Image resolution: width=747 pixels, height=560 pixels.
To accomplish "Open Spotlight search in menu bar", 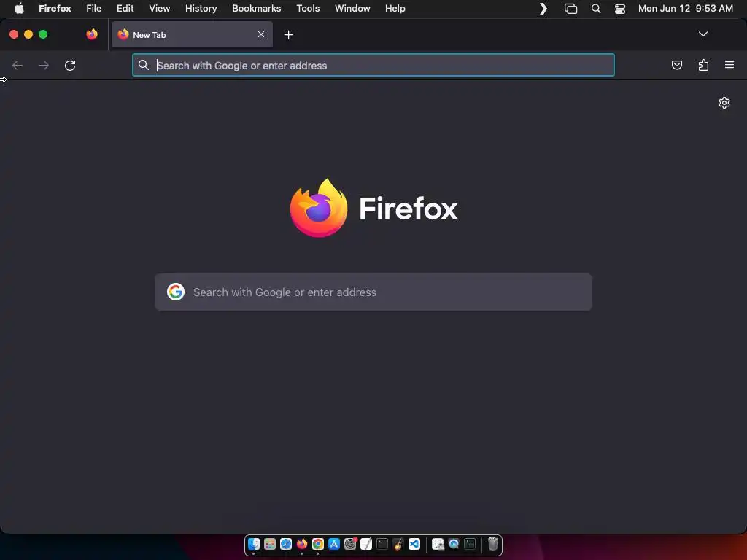I will [x=596, y=9].
